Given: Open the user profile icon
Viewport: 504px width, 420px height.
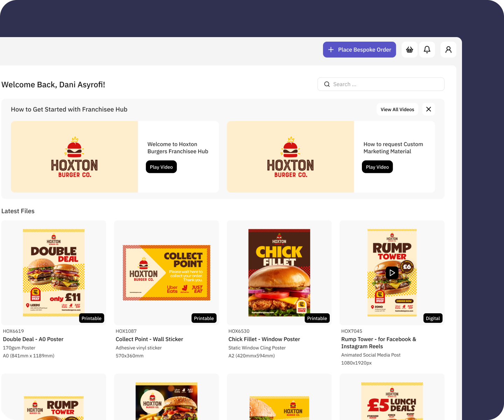Looking at the screenshot, I should pyautogui.click(x=448, y=50).
